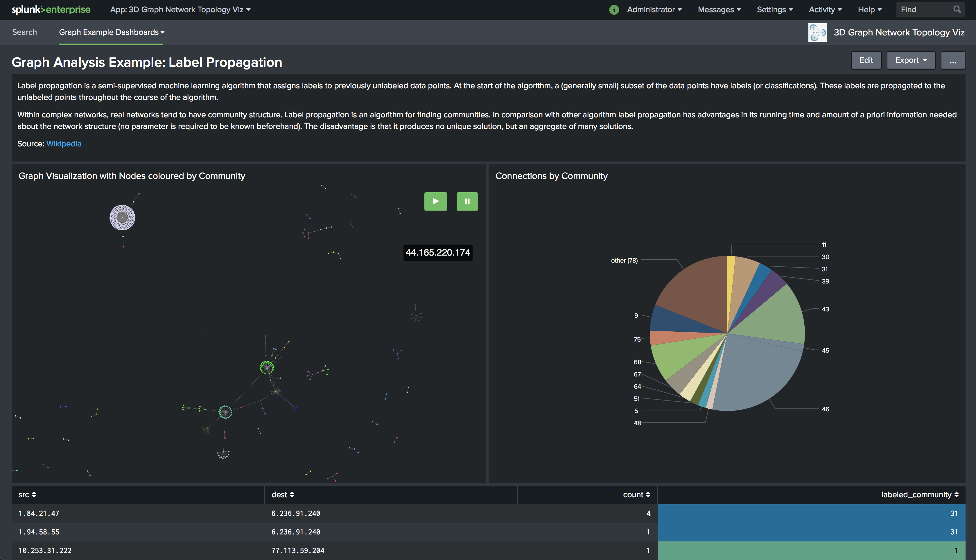The height and width of the screenshot is (560, 976).
Task: Sort table by src column arrows
Action: [34, 495]
